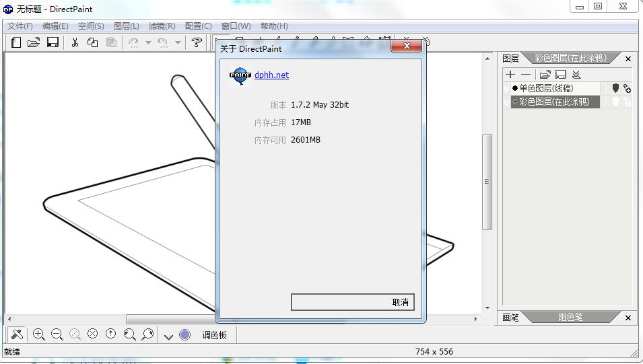Close the 画笔 panel
This screenshot has width=643, height=364.
(x=628, y=318)
